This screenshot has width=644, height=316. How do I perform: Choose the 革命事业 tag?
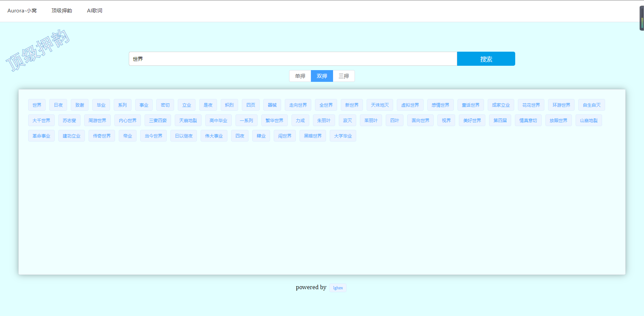41,136
